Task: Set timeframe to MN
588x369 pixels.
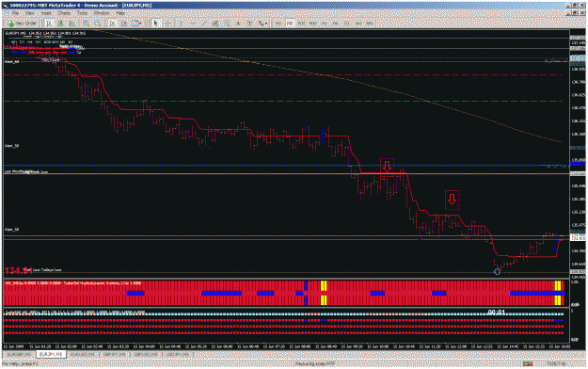Action: (x=370, y=24)
